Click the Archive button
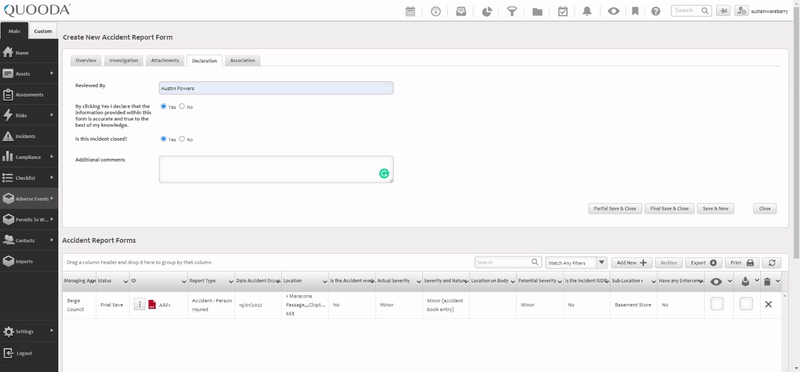 click(668, 263)
